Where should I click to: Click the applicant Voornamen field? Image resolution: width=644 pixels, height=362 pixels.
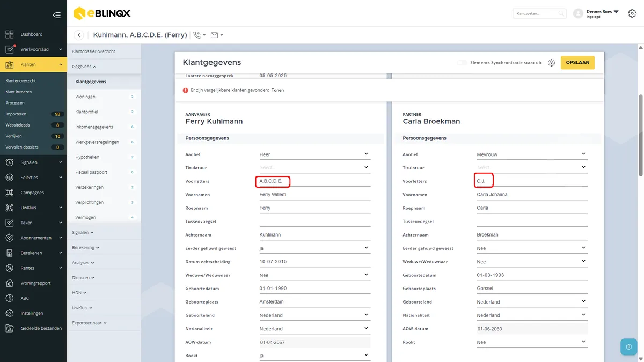pos(315,195)
